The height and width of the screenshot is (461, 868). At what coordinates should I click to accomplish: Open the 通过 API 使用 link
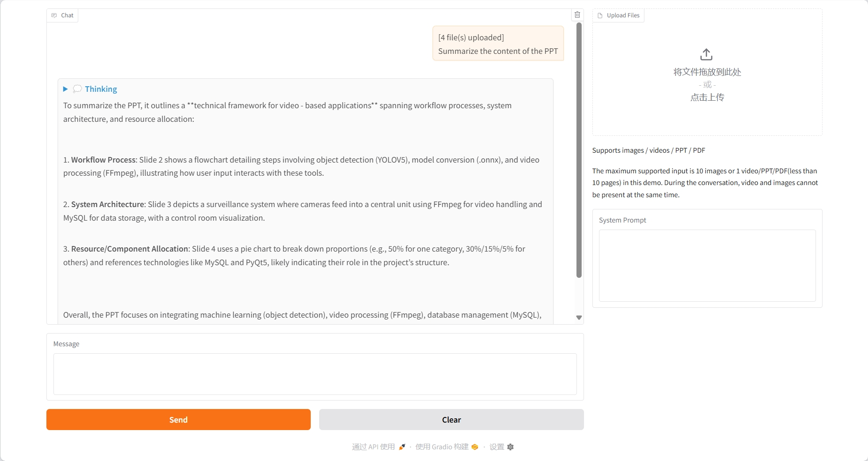click(x=373, y=447)
